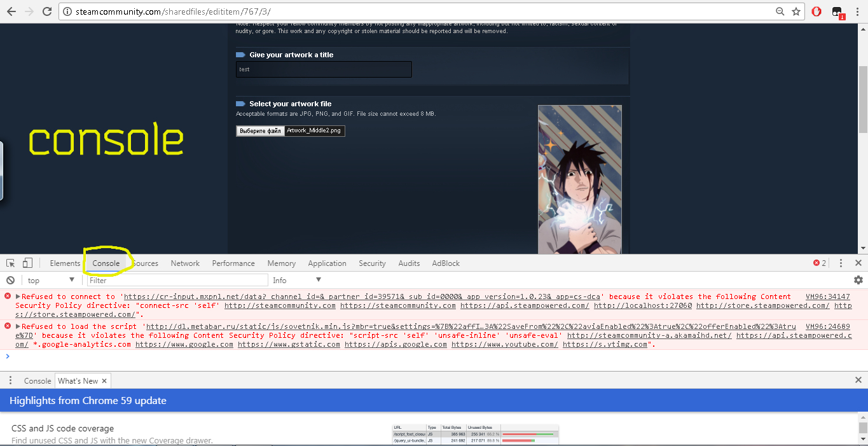This screenshot has width=868, height=446.
Task: Open the zoom magnifier icon in address bar
Action: coord(780,11)
